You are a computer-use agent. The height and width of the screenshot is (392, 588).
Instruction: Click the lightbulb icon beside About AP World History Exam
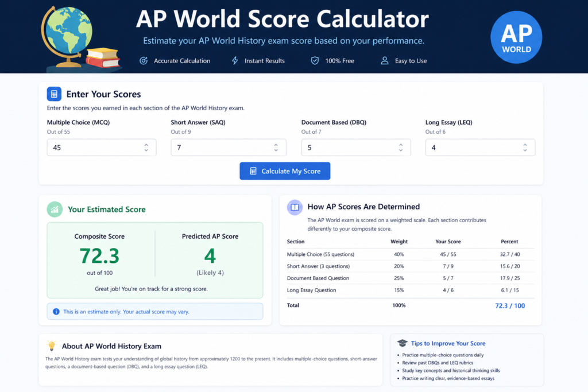51,346
